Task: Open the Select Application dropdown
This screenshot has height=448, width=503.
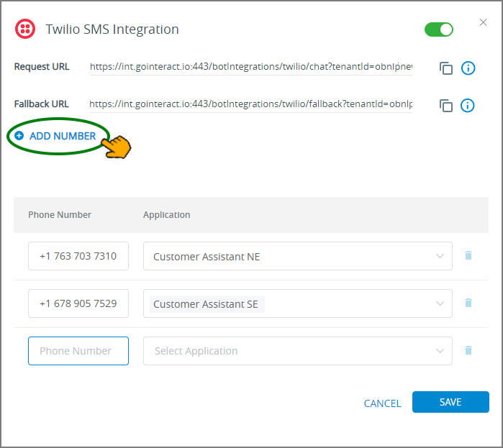Action: [x=298, y=351]
